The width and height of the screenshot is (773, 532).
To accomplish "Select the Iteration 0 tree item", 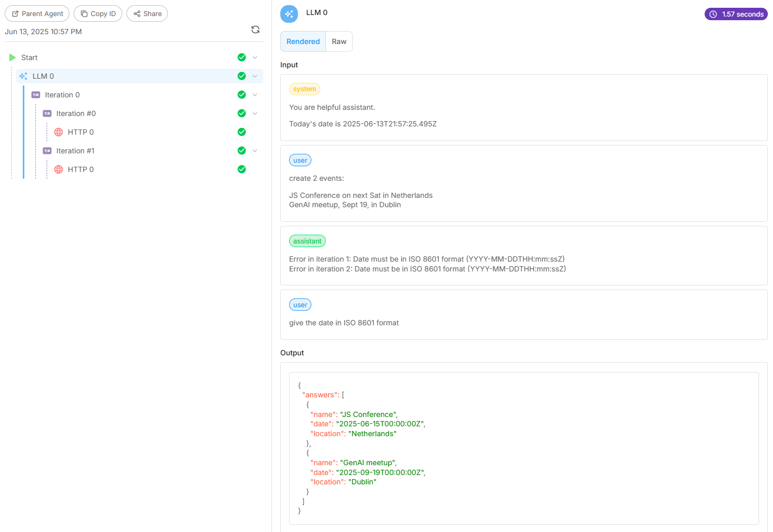I will click(62, 95).
